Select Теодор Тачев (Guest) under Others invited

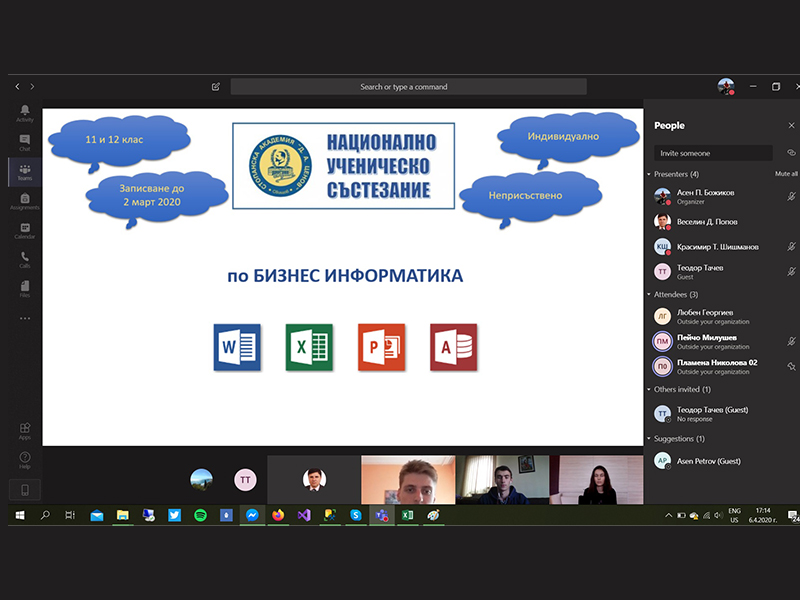(x=721, y=414)
